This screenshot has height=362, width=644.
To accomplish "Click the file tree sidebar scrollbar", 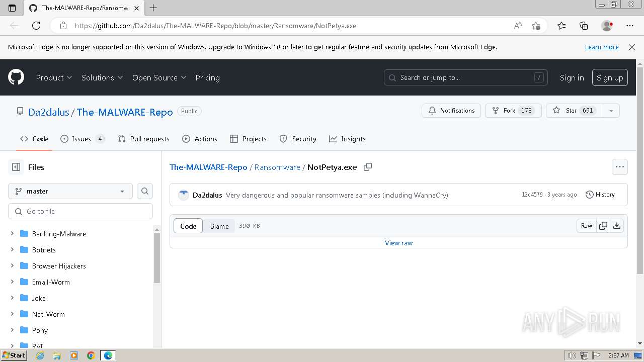I will (x=156, y=257).
